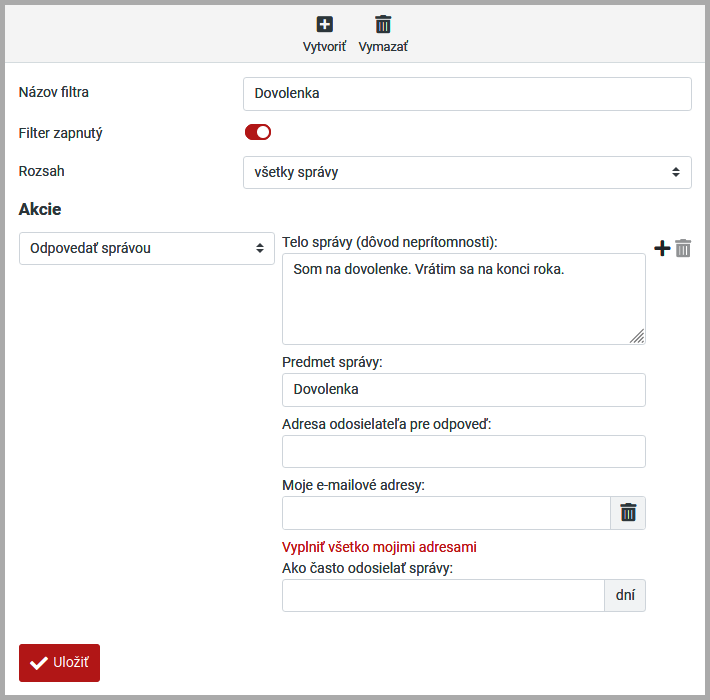Delete the action using gray trash icon
Image resolution: width=710 pixels, height=700 pixels.
[683, 248]
